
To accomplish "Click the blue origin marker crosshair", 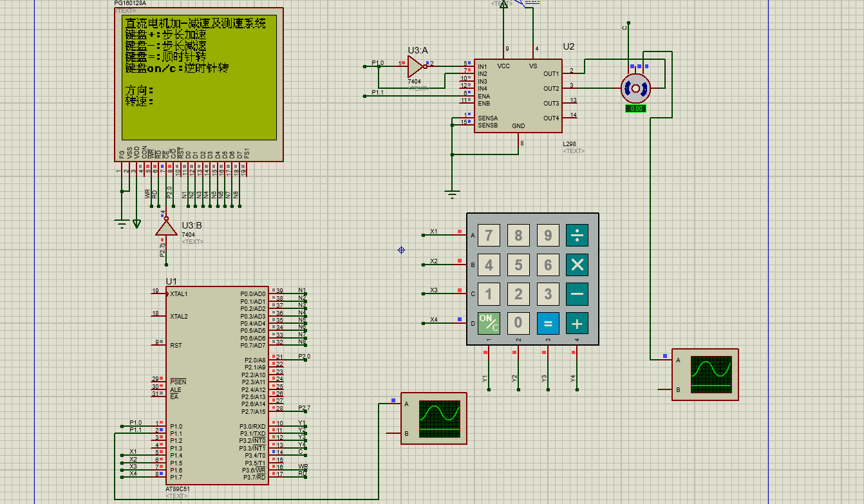I will tap(401, 250).
